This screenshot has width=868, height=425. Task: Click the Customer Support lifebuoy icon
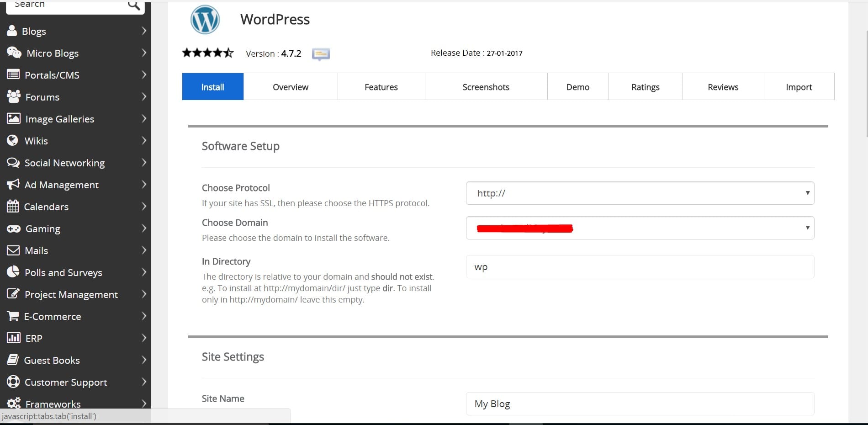(x=13, y=382)
